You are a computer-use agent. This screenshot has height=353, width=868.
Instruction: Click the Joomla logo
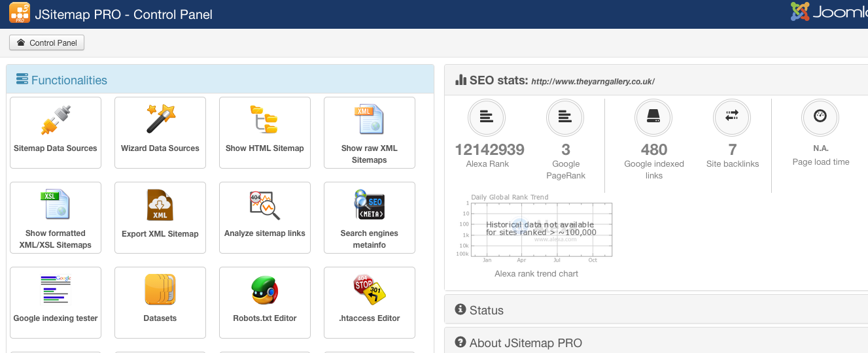coord(829,12)
